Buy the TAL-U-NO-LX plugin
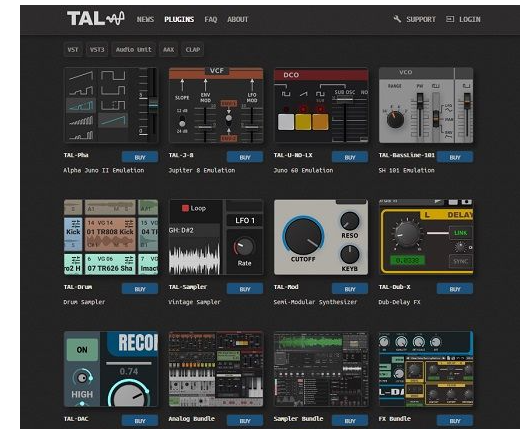527x429 pixels. point(350,157)
